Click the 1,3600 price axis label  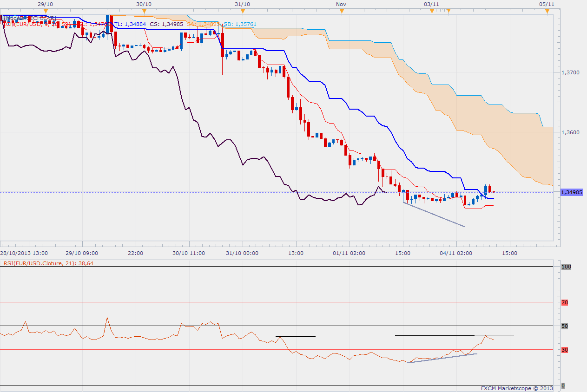coord(570,133)
